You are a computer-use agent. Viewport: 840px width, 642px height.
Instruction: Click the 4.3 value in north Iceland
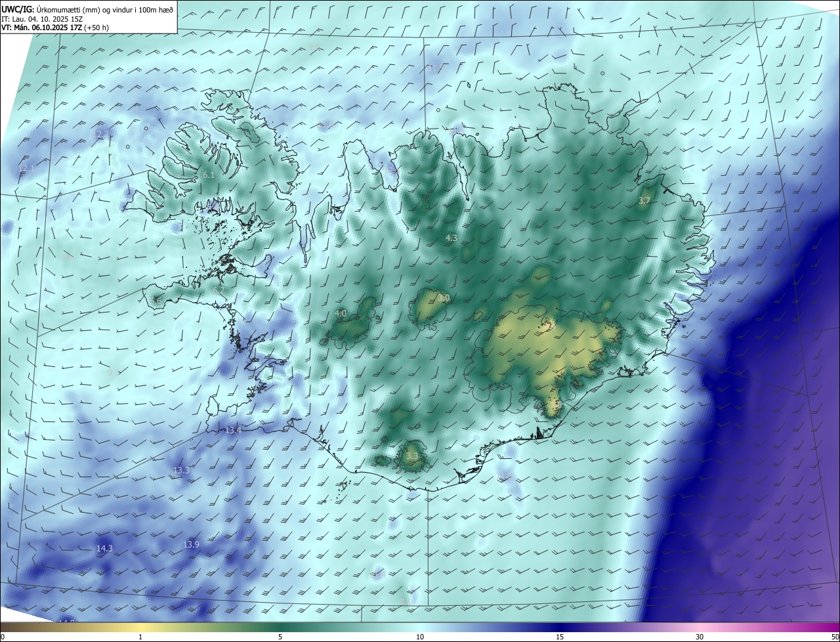(x=451, y=238)
